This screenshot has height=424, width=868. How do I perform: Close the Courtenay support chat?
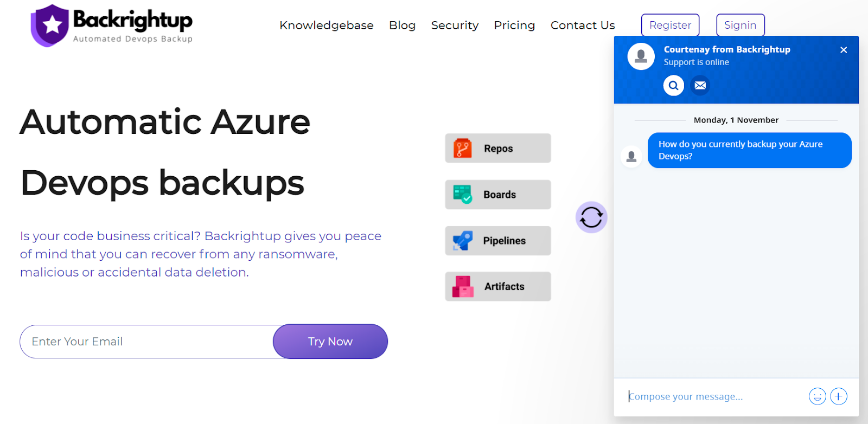(844, 50)
